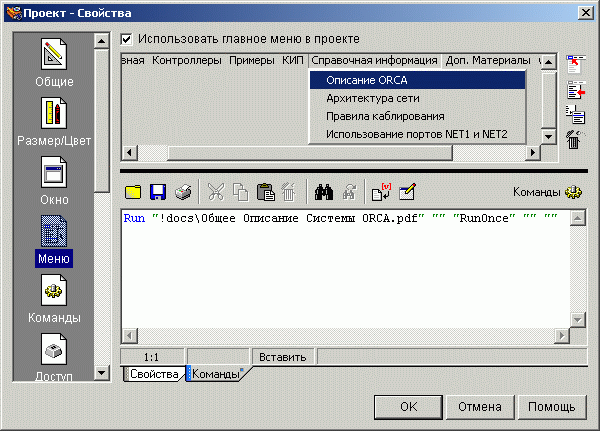Click the Вставить status bar field

coord(282,357)
